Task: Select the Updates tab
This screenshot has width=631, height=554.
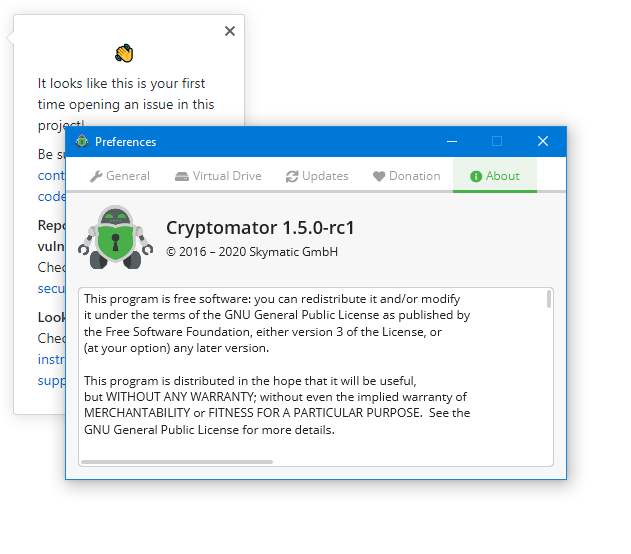Action: point(317,176)
